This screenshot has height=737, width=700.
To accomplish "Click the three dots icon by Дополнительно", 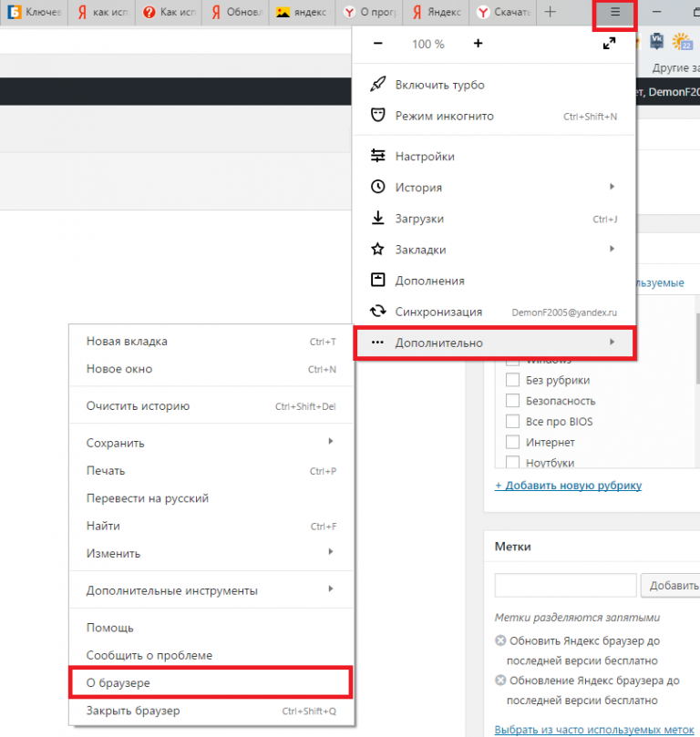I will click(378, 343).
